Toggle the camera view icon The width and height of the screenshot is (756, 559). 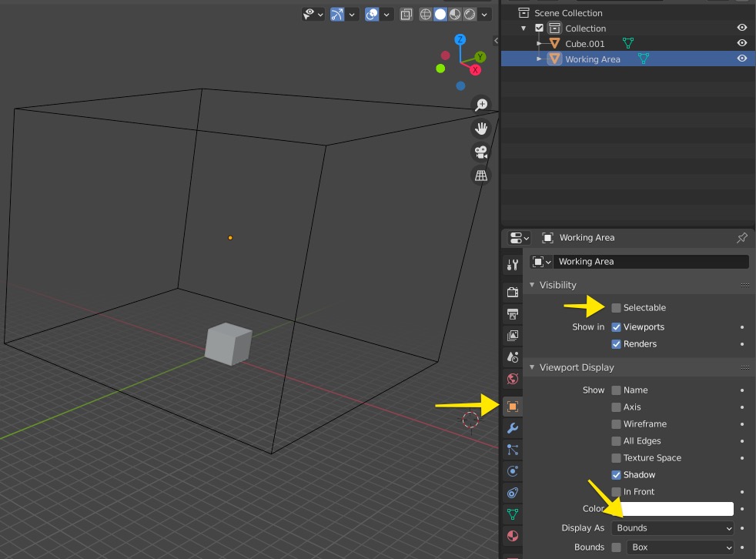point(481,152)
